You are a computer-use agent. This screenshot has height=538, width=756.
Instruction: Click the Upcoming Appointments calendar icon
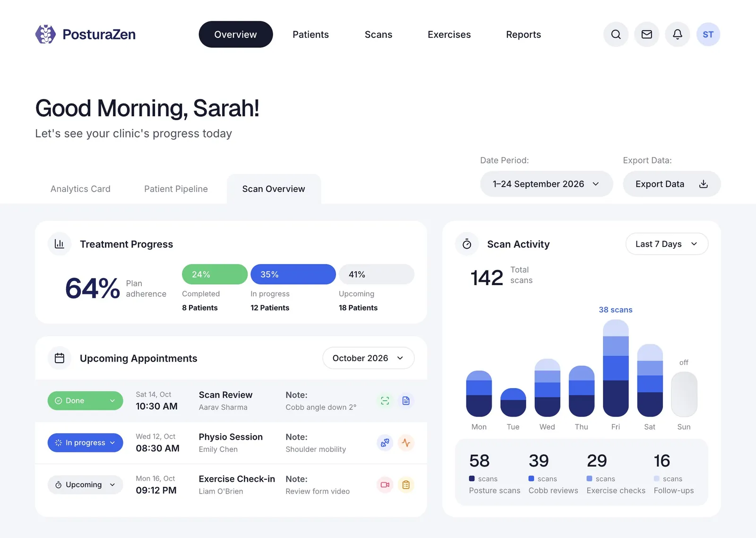[x=60, y=358]
